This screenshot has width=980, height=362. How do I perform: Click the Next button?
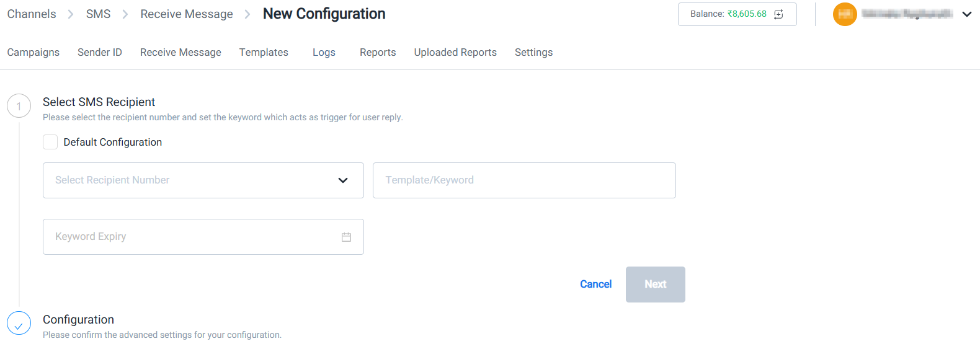click(x=656, y=285)
